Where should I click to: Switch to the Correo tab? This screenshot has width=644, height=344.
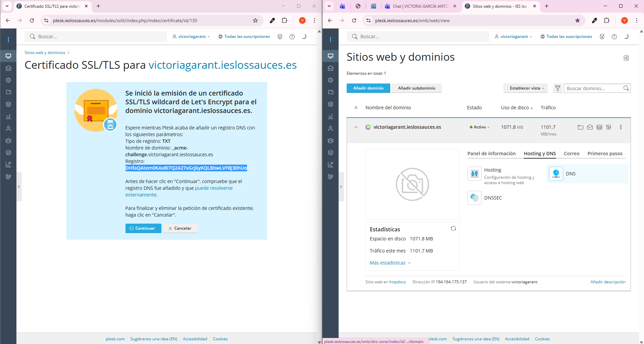[572, 154]
